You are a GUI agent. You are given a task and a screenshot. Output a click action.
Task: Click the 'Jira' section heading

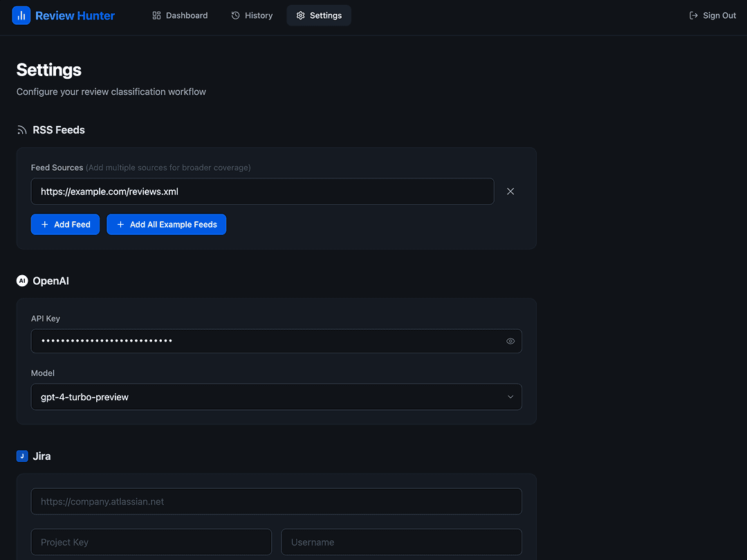pos(41,456)
